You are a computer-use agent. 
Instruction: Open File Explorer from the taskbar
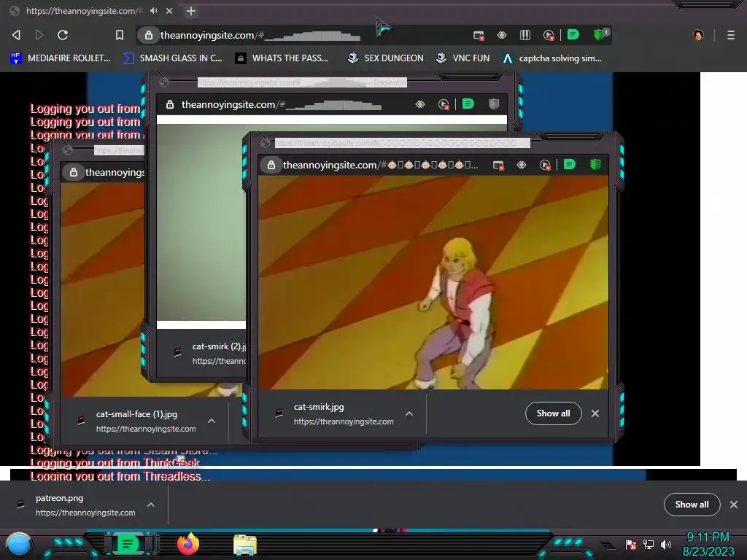245,545
